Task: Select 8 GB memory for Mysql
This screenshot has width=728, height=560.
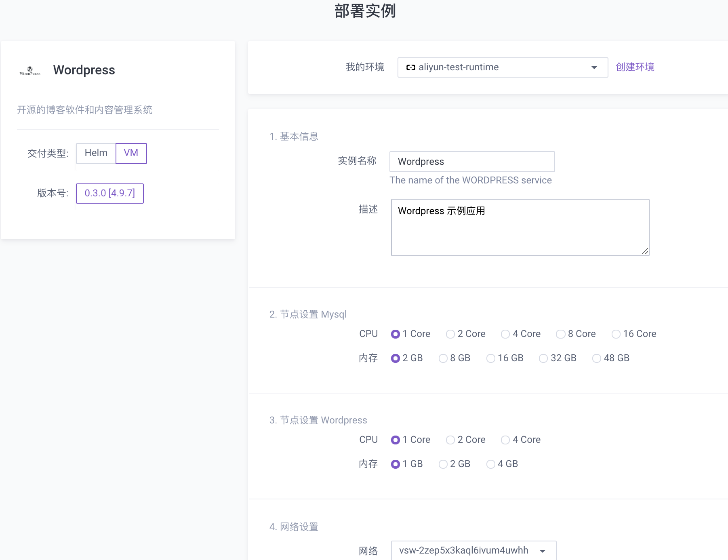Action: coord(443,358)
